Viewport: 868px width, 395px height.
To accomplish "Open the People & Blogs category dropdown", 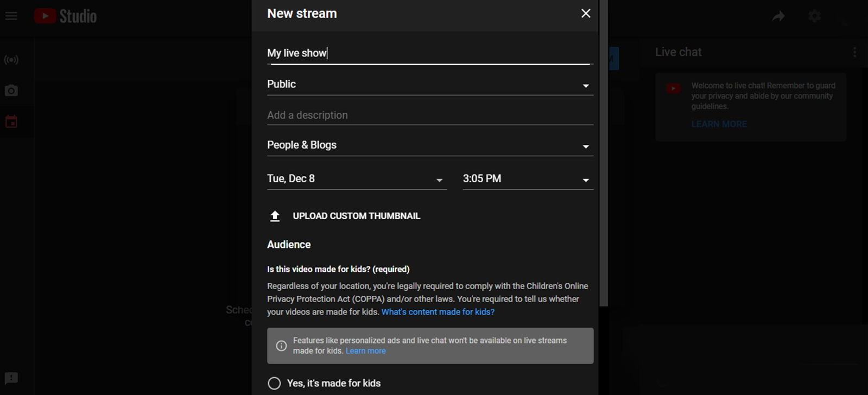I will click(x=429, y=145).
